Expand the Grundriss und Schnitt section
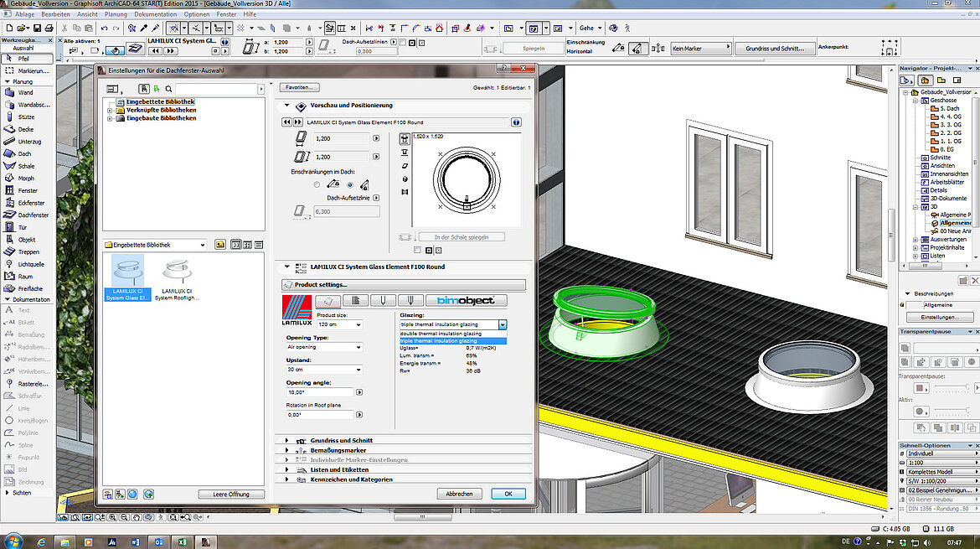980x549 pixels. 341,440
